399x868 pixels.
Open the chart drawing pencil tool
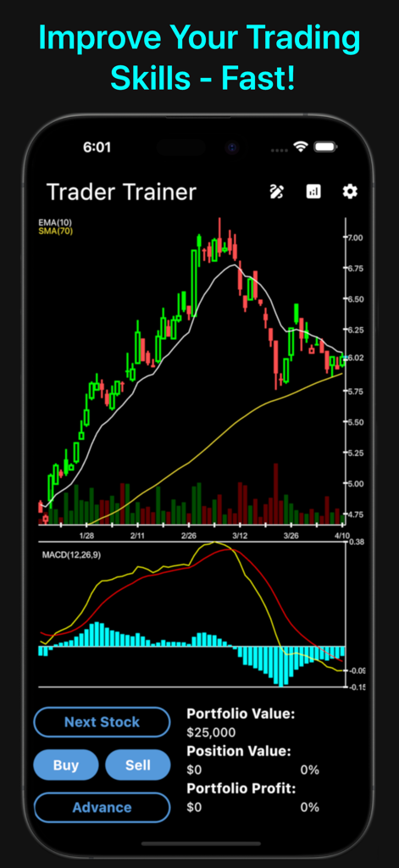click(x=277, y=192)
